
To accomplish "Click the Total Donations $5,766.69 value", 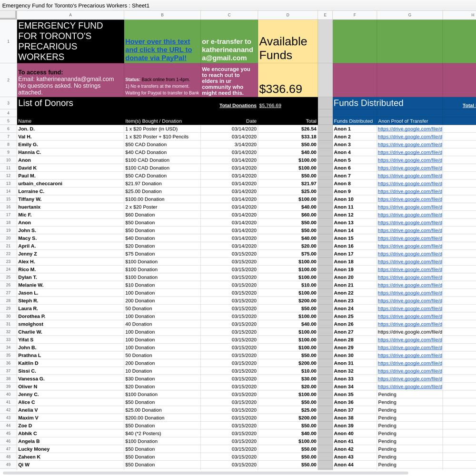I will pyautogui.click(x=270, y=105).
